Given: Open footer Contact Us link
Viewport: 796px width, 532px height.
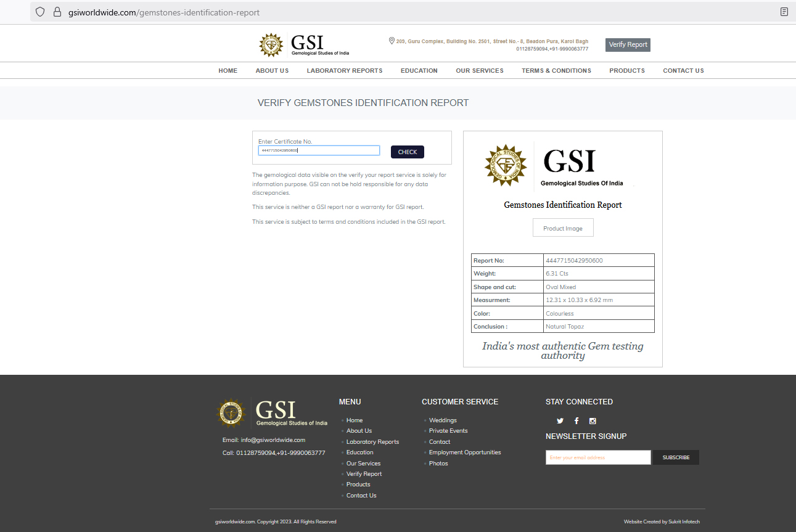Looking at the screenshot, I should 361,496.
